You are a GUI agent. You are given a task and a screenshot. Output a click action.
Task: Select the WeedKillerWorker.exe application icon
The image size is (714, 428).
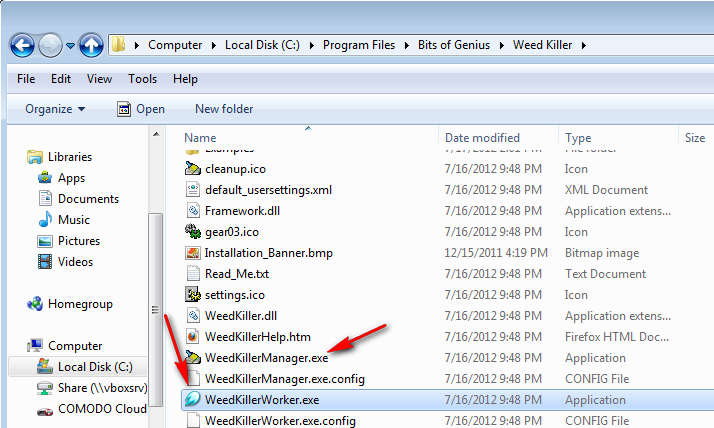(x=192, y=399)
